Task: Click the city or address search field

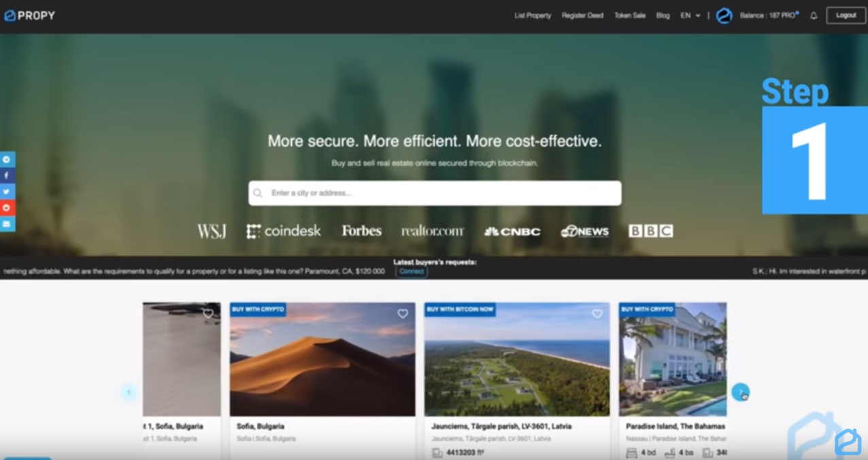Action: click(x=435, y=193)
